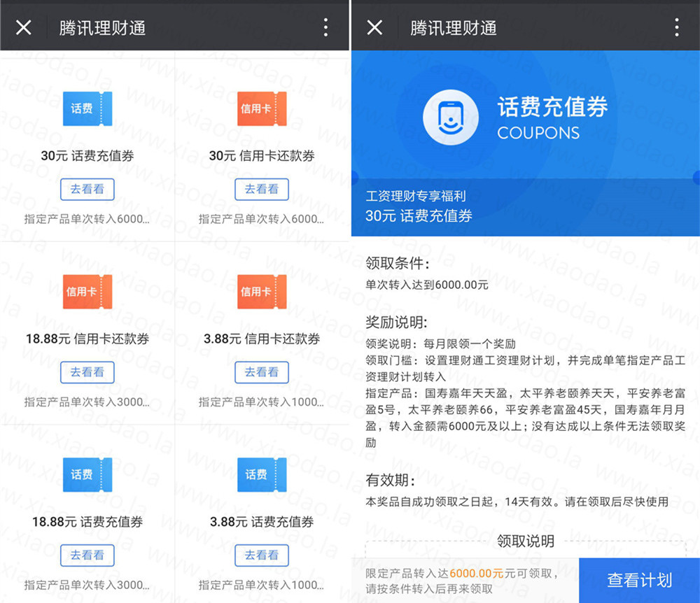Close the coupon list screen with X
Viewport: 700px width, 603px height.
coord(24,28)
